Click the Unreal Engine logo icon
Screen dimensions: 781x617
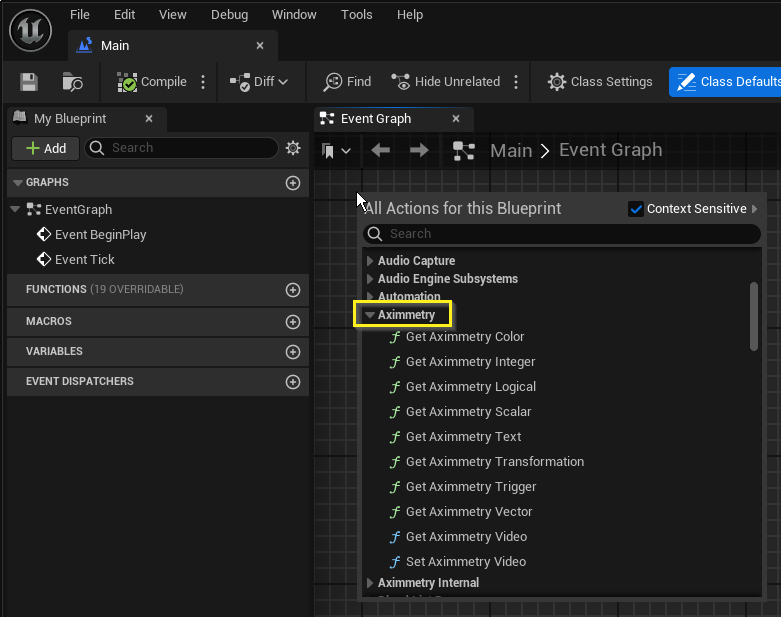pos(30,31)
